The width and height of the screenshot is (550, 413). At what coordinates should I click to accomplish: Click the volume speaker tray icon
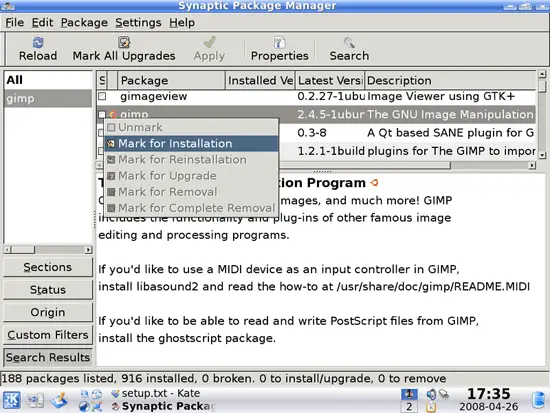(431, 394)
